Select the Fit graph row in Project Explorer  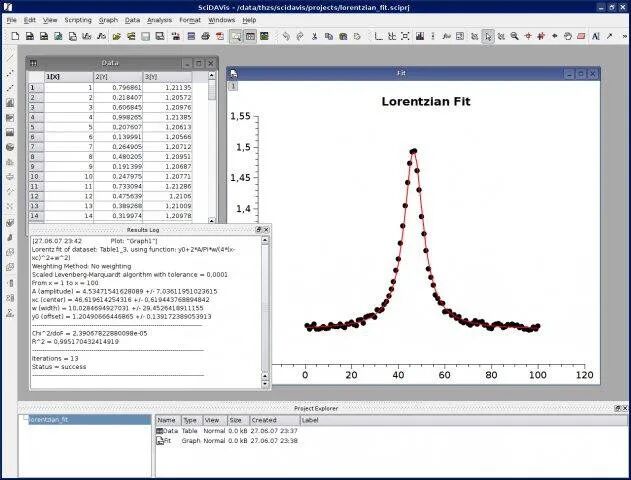pyautogui.click(x=227, y=441)
